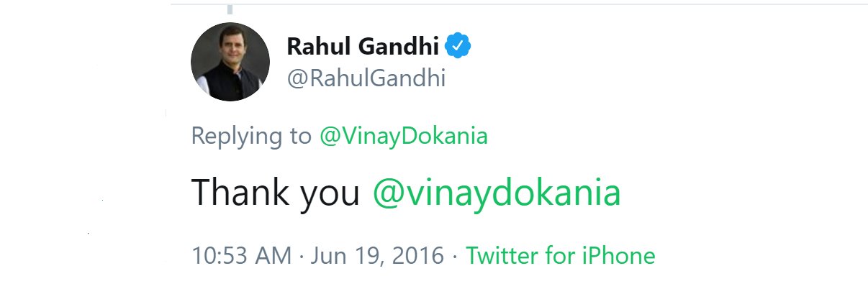
Task: Click the 'Replying to' label text
Action: point(251,137)
